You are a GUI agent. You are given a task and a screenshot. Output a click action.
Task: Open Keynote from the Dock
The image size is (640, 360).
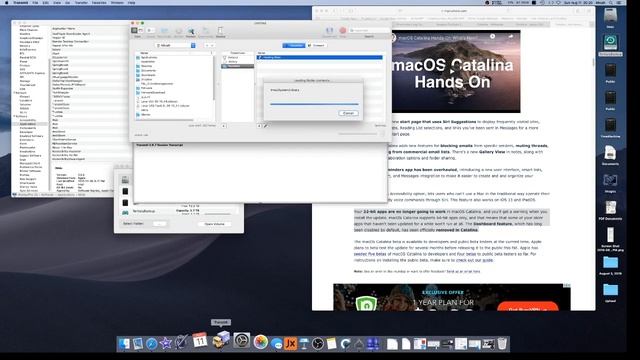[x=304, y=344]
